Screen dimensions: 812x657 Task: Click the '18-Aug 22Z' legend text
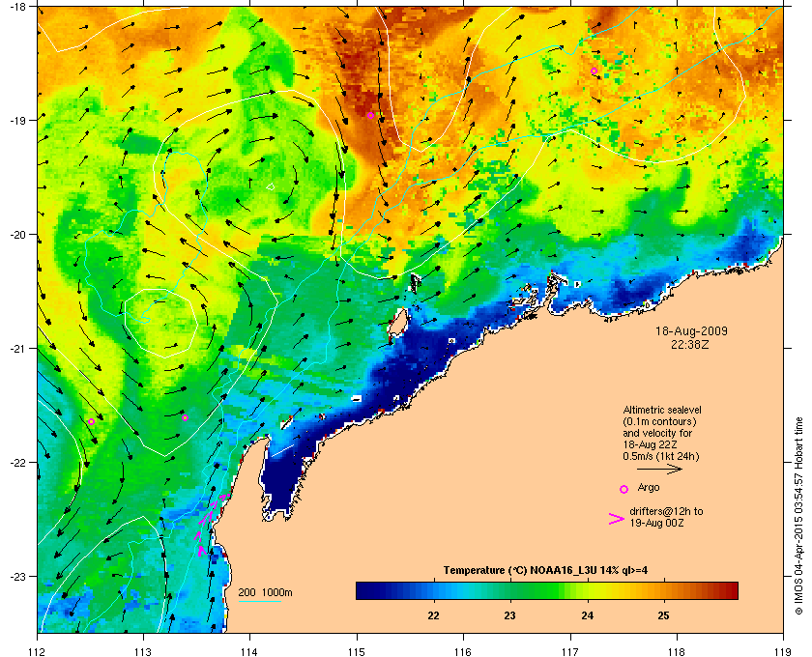651,444
